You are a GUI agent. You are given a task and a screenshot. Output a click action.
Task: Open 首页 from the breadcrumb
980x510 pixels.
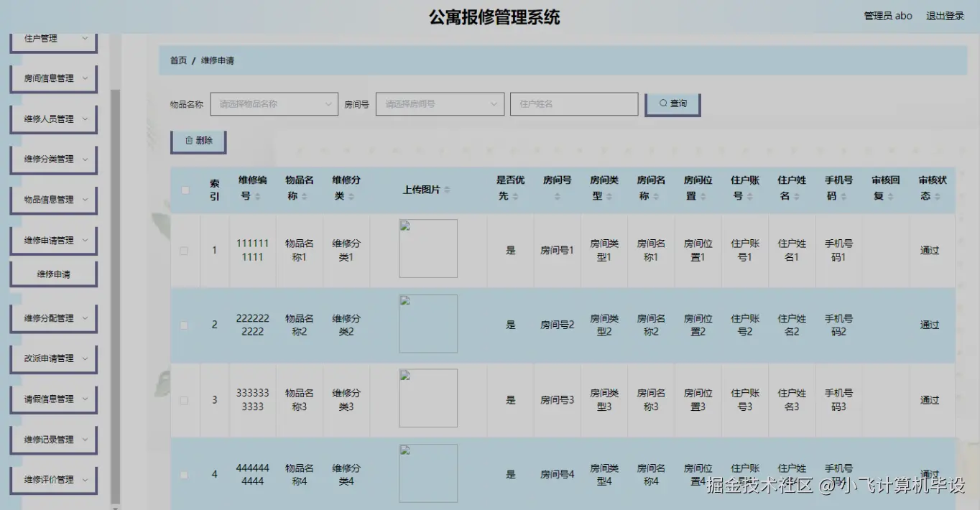177,60
